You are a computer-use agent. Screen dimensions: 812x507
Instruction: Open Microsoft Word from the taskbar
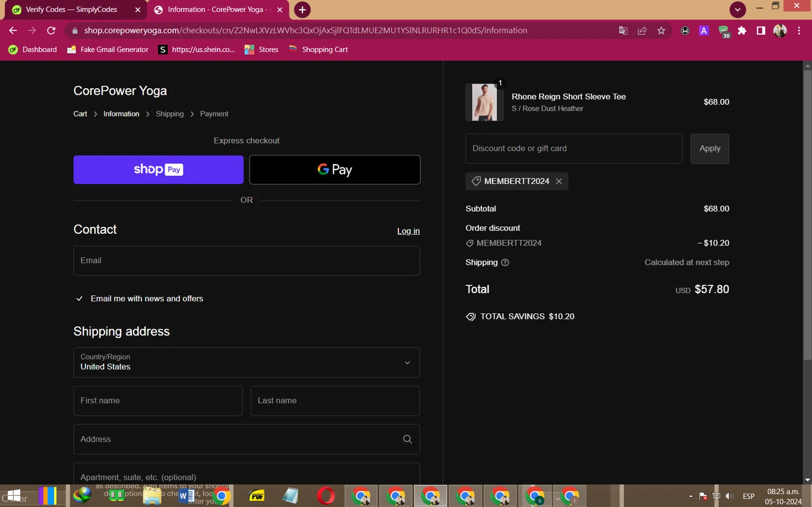[x=187, y=496]
